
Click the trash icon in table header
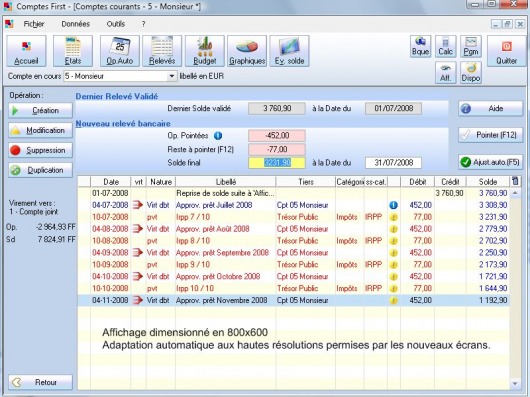point(515,181)
